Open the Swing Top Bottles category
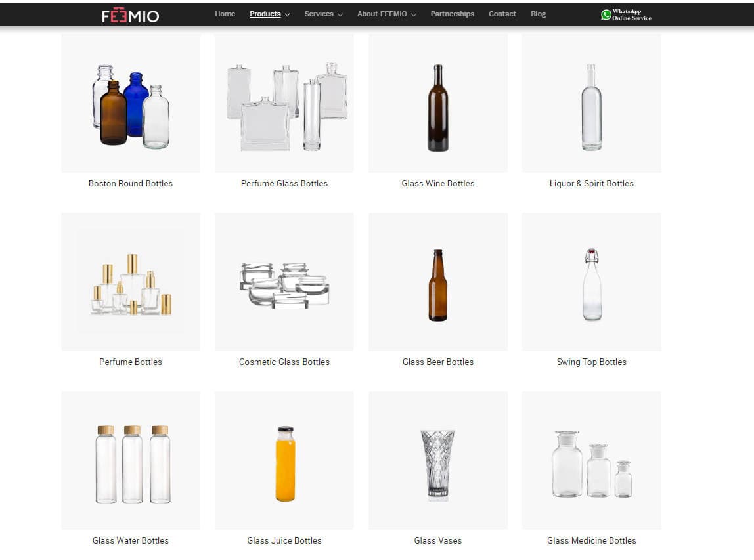This screenshot has width=754, height=560. [591, 362]
